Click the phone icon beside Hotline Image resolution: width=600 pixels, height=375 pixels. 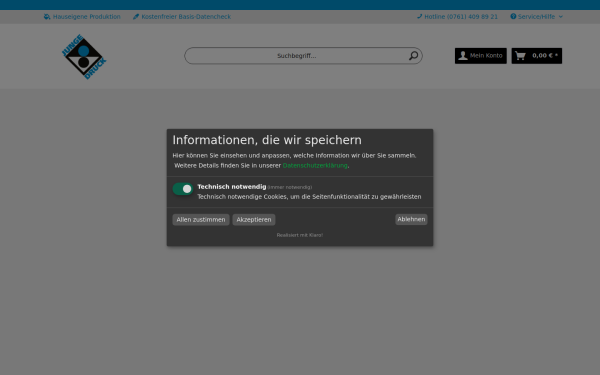(x=419, y=16)
